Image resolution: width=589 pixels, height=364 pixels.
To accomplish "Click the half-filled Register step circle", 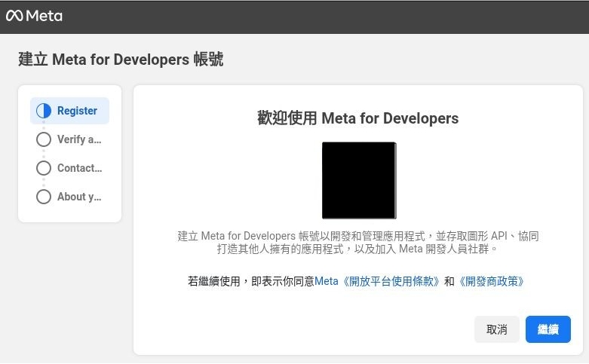I will 44,111.
